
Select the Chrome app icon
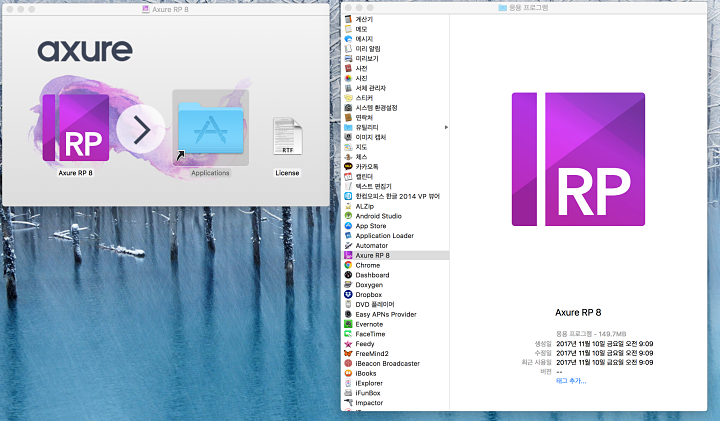(x=348, y=265)
